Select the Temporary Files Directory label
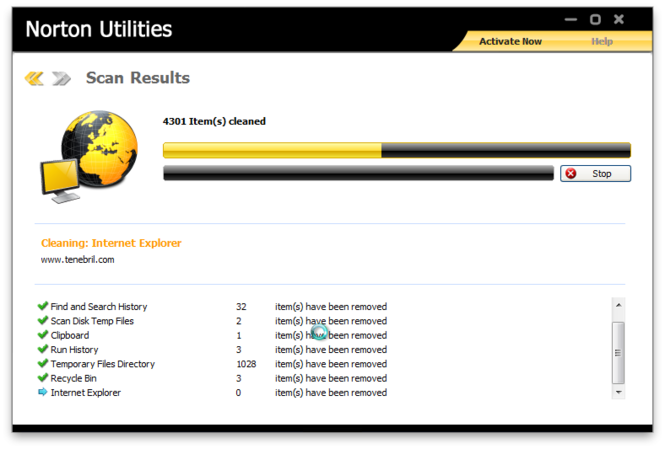The image size is (665, 449). (x=103, y=364)
